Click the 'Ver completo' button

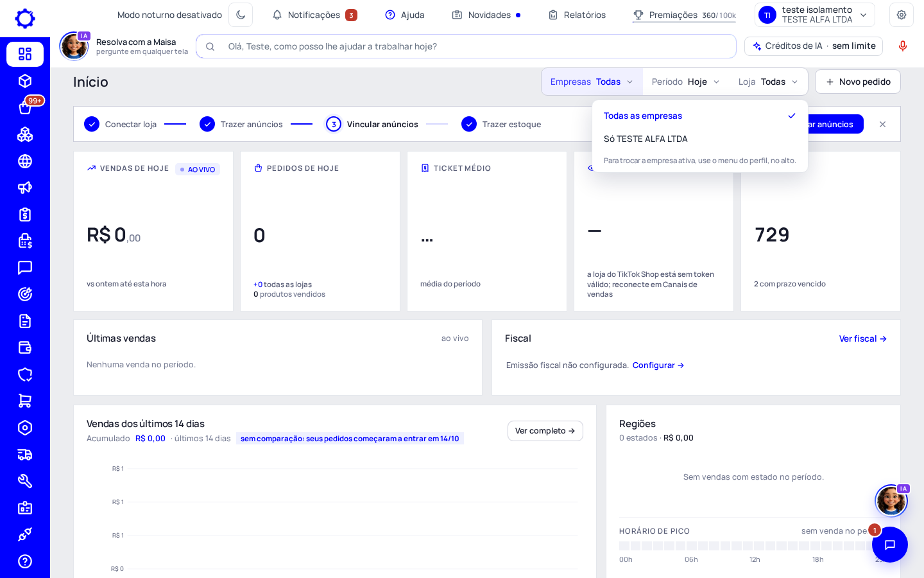coord(545,431)
